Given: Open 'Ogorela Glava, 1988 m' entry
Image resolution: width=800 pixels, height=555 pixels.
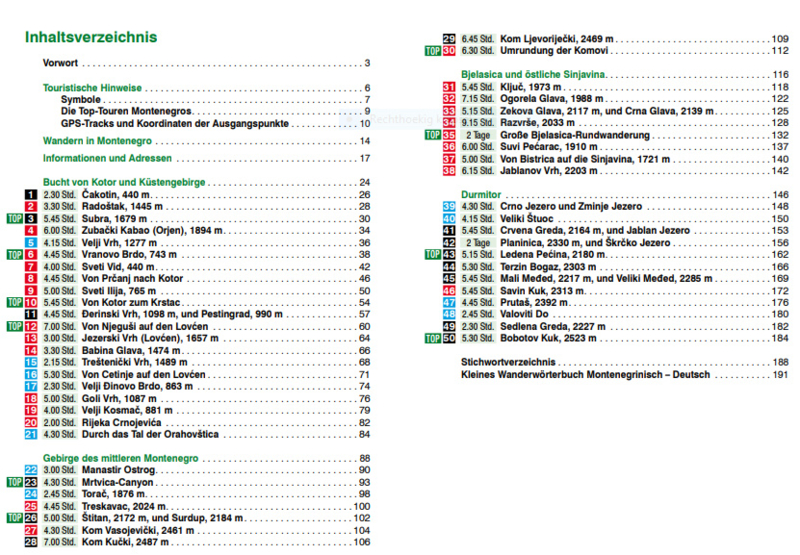Looking at the screenshot, I should pos(552,98).
